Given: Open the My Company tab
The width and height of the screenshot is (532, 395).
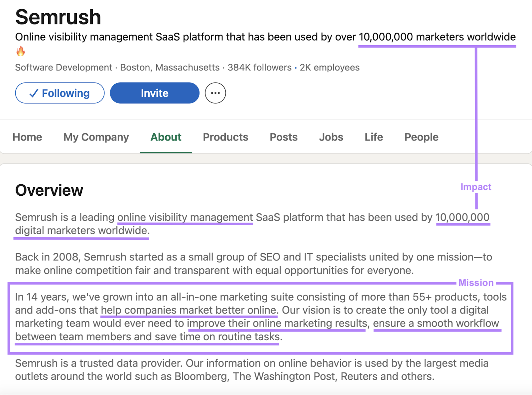Looking at the screenshot, I should click(96, 137).
